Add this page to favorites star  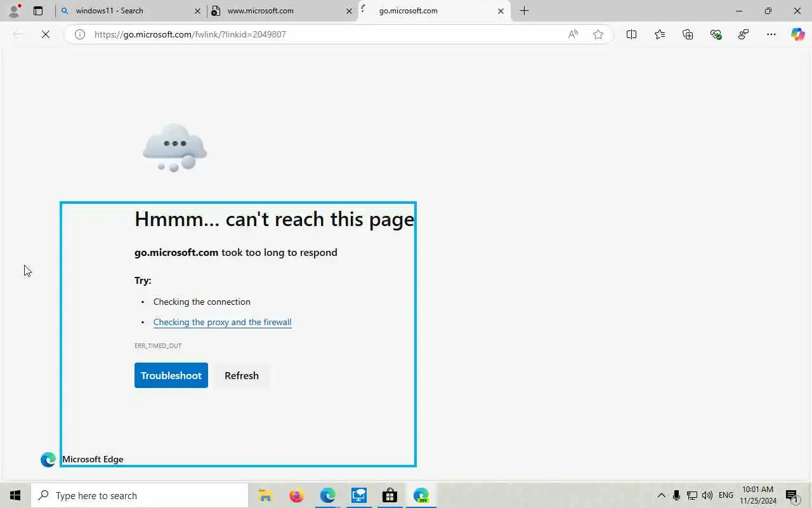[598, 34]
